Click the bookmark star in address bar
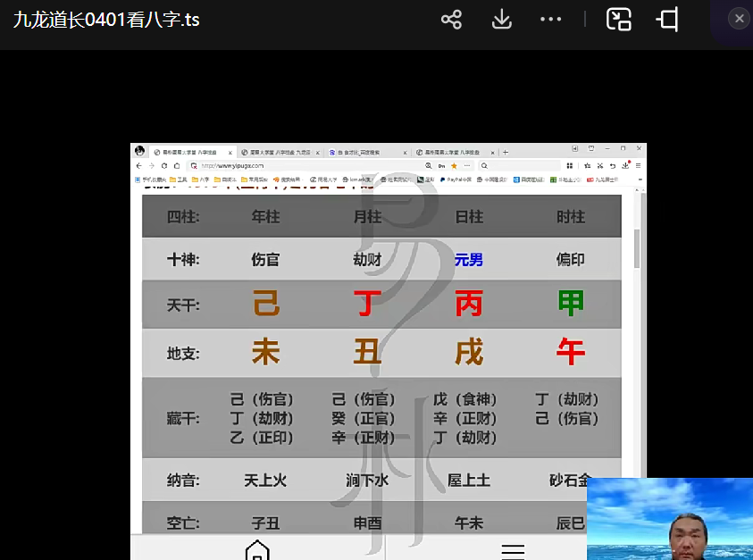 tap(454, 166)
